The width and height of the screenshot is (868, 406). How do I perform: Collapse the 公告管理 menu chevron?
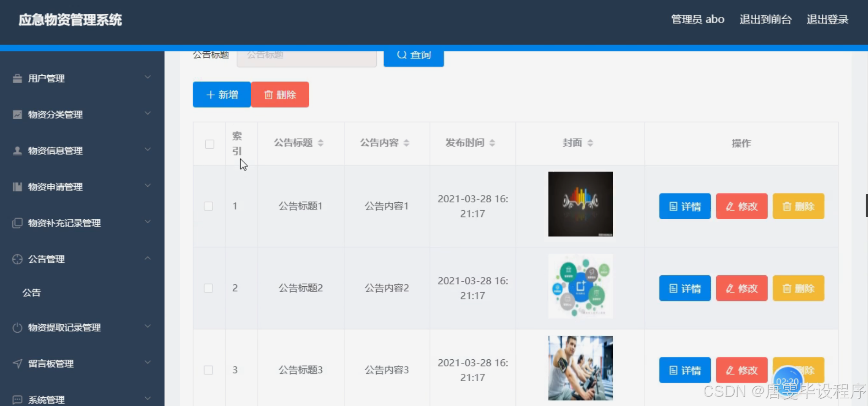pos(148,258)
